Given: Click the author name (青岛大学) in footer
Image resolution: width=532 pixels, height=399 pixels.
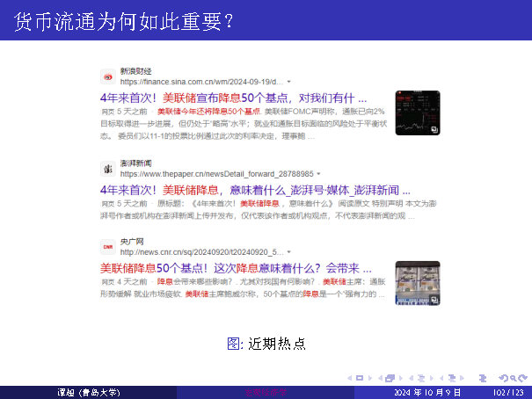Looking at the screenshot, I should (88, 392).
